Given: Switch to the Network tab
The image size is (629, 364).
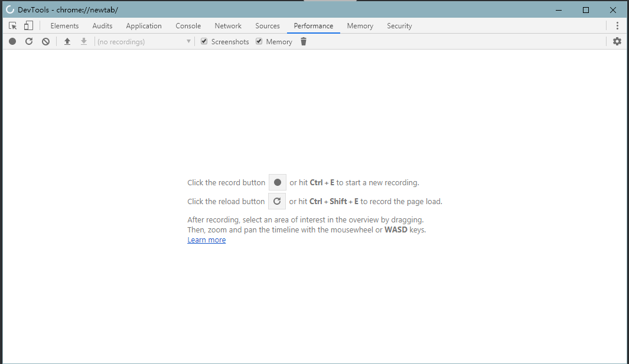Looking at the screenshot, I should tap(228, 26).
